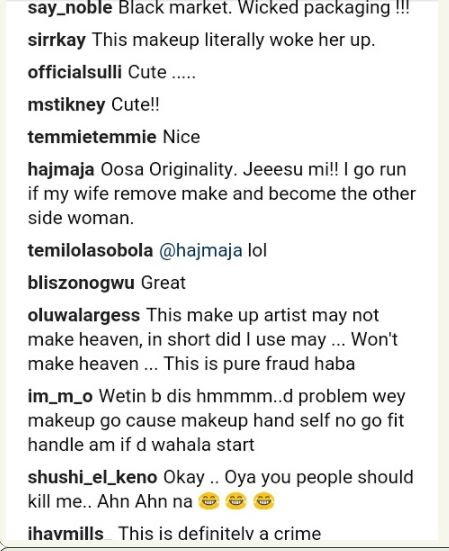Open say_noble's profile from username

tap(70, 8)
